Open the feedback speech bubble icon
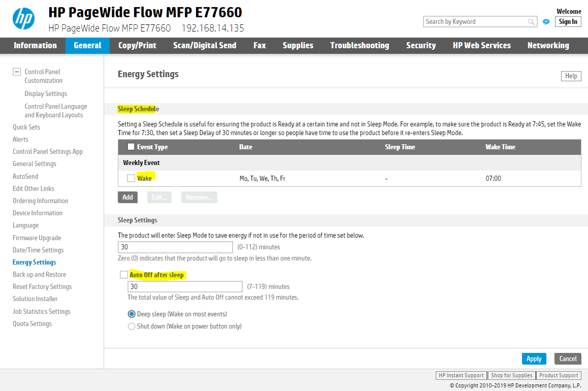Screen dimensions: 588x391 [545, 22]
